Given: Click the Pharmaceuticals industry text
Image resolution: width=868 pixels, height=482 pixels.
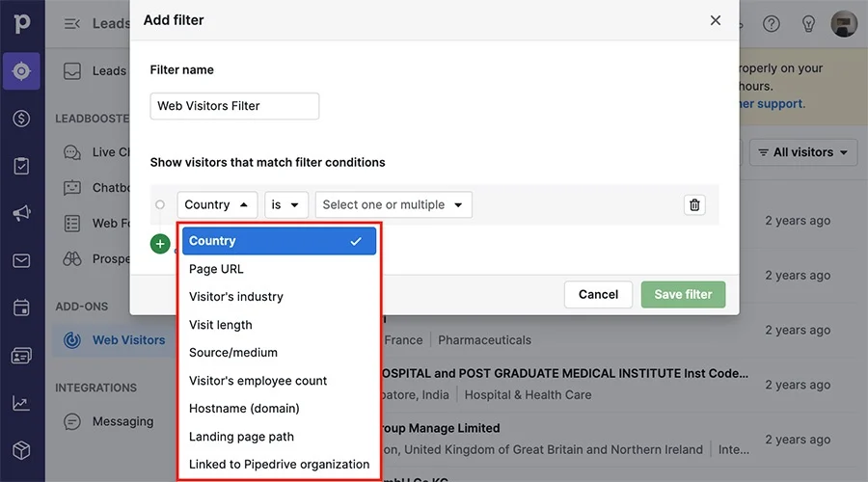Looking at the screenshot, I should point(484,340).
